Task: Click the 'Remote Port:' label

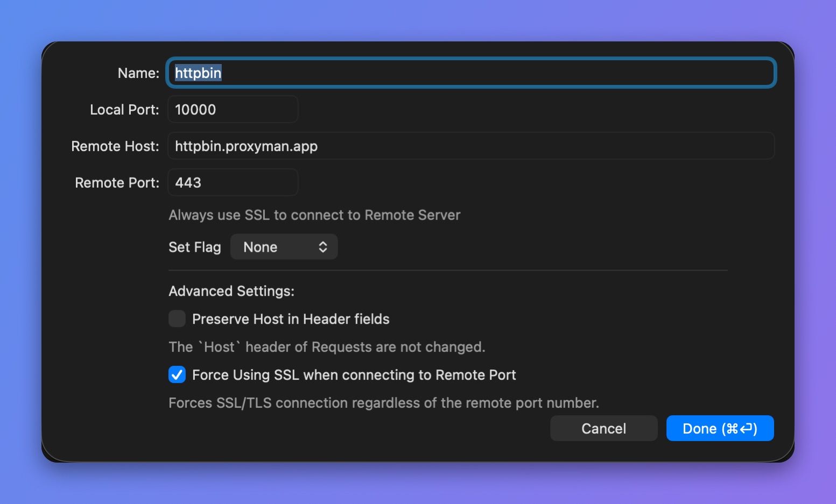Action: pos(117,183)
